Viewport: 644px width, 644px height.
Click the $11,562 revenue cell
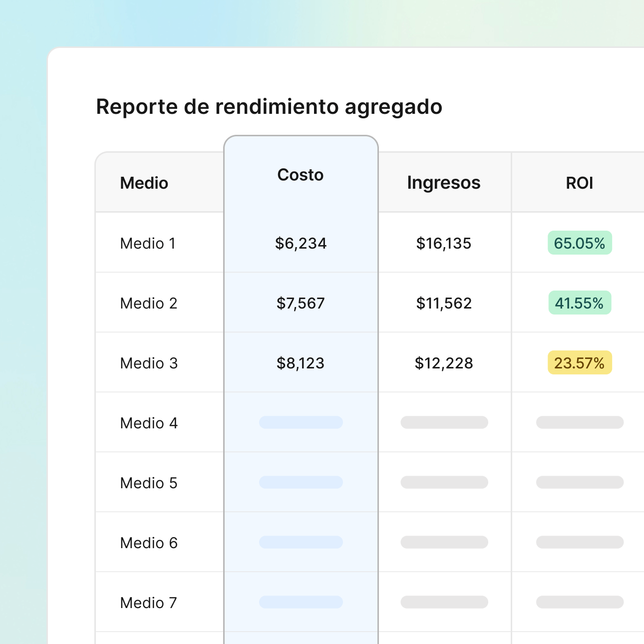click(x=444, y=303)
